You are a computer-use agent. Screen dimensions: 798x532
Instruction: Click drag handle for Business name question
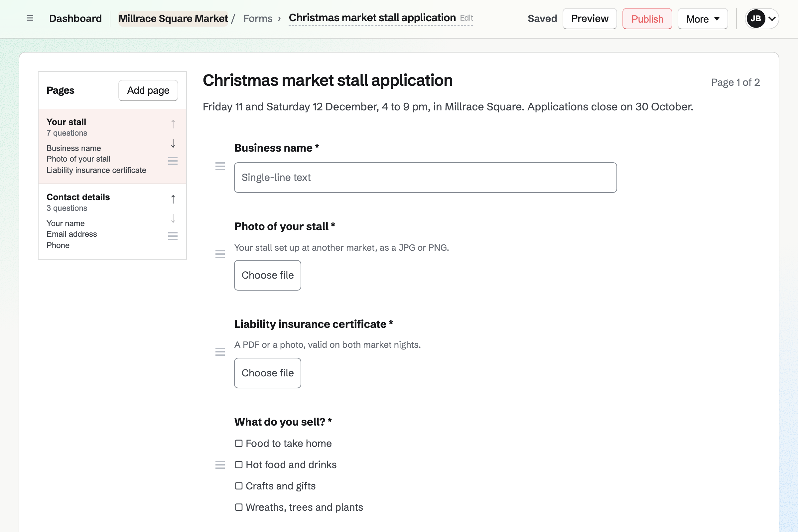(220, 166)
